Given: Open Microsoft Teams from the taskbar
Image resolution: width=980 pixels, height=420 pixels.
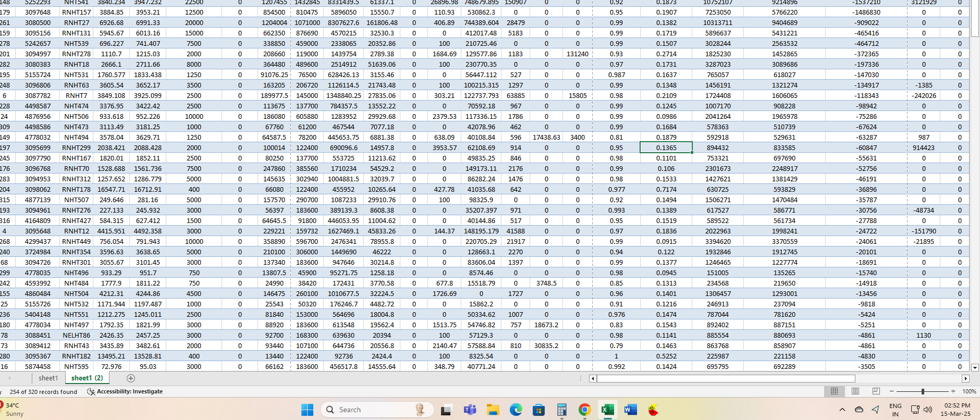Looking at the screenshot, I should 470,410.
